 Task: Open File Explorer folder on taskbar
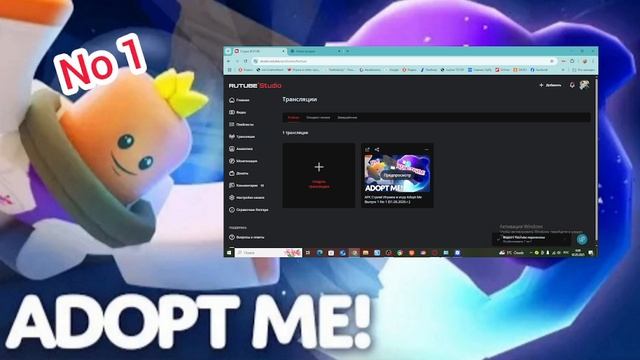click(366, 253)
